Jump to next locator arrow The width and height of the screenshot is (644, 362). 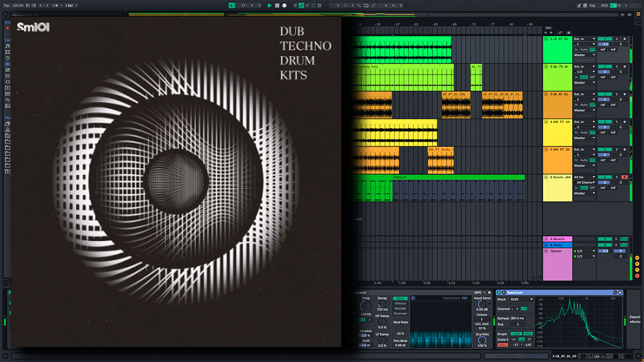coord(551,33)
